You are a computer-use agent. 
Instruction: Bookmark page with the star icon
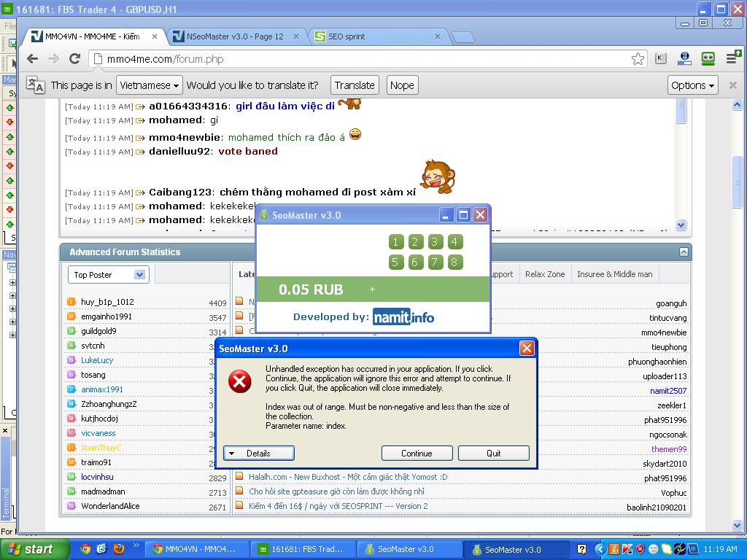638,58
